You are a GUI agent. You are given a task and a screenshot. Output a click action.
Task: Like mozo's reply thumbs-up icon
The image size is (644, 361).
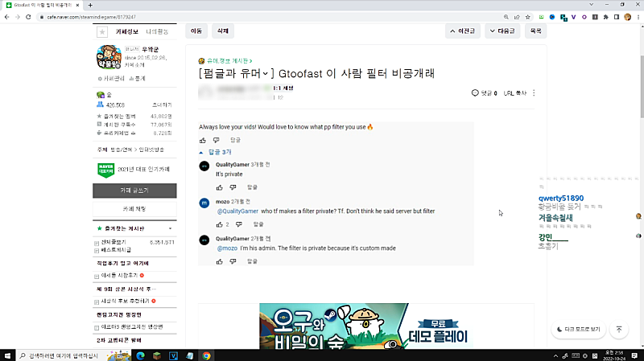point(219,224)
